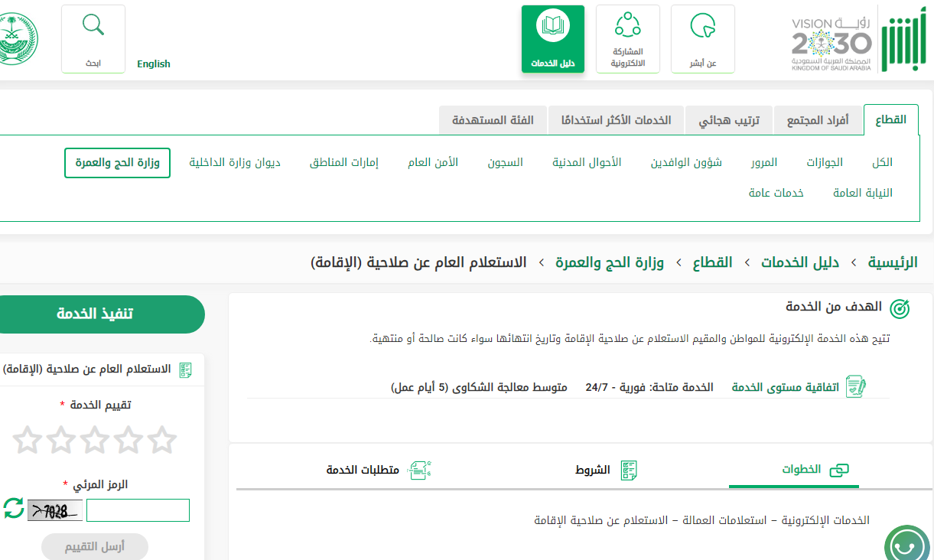The width and height of the screenshot is (934, 560).
Task: Click the captcha code input field
Action: pyautogui.click(x=138, y=510)
